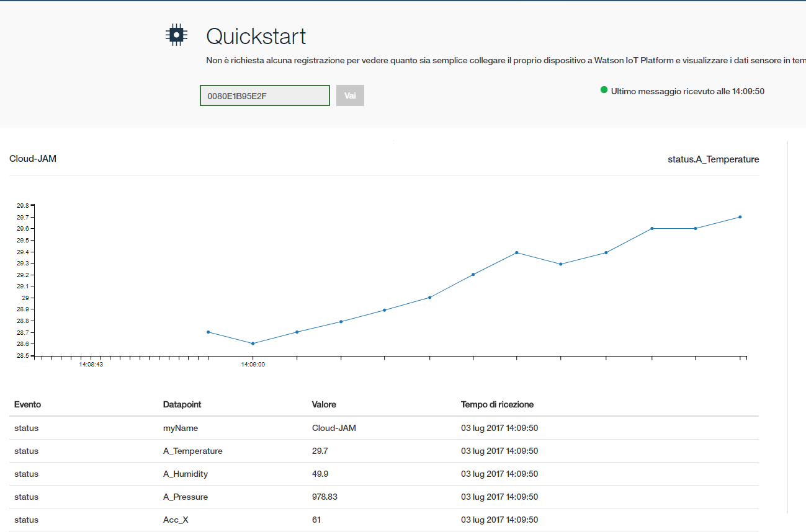Click the value 61 in Acc_X row

click(x=316, y=520)
